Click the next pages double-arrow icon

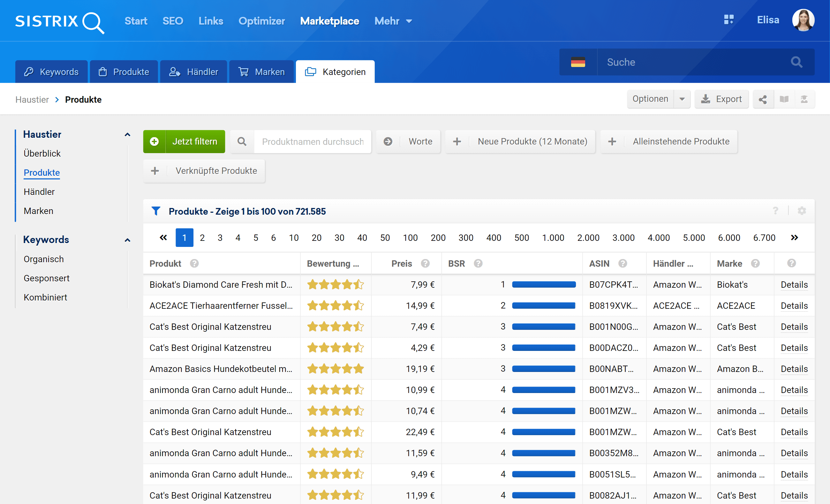click(794, 238)
